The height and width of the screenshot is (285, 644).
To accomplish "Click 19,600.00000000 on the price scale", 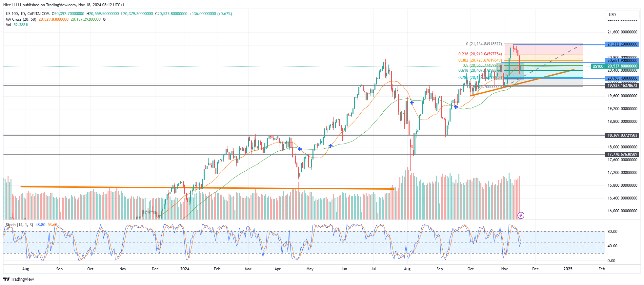I will 622,96.
